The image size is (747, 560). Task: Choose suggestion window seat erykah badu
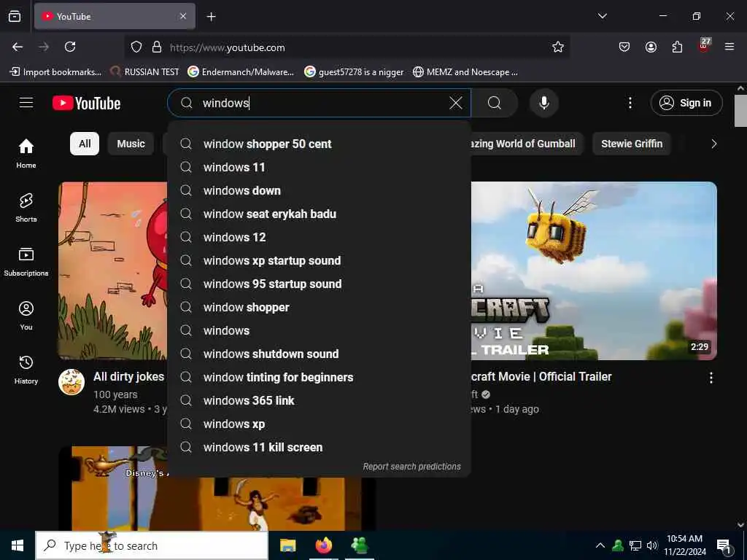[x=320, y=214]
